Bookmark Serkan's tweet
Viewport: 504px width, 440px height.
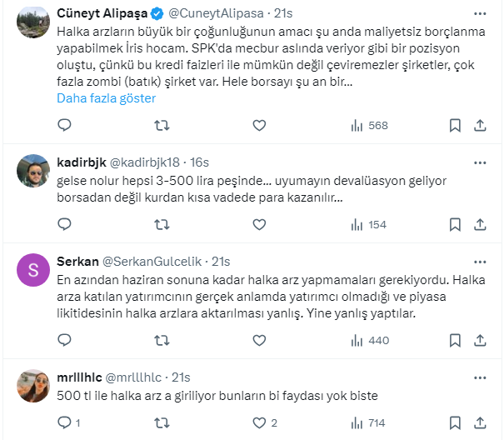coord(455,340)
